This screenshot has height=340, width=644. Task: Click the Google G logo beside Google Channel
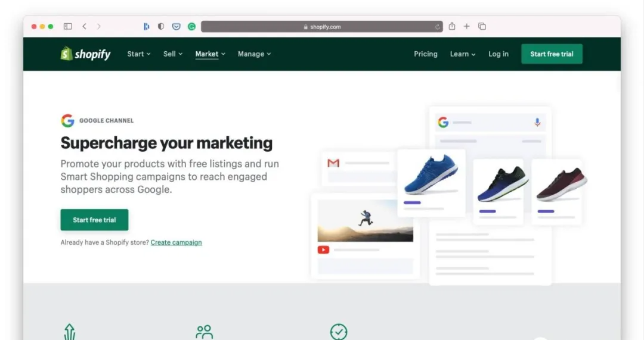[68, 120]
